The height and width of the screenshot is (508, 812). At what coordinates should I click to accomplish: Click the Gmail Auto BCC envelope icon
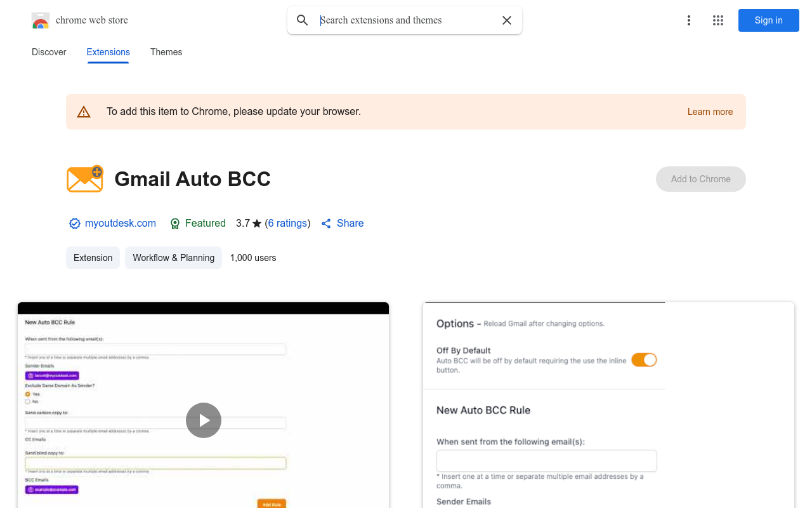(x=85, y=179)
